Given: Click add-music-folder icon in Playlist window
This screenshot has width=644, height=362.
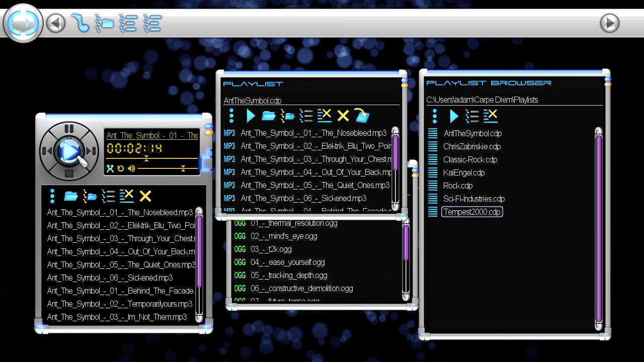Looking at the screenshot, I should (287, 116).
